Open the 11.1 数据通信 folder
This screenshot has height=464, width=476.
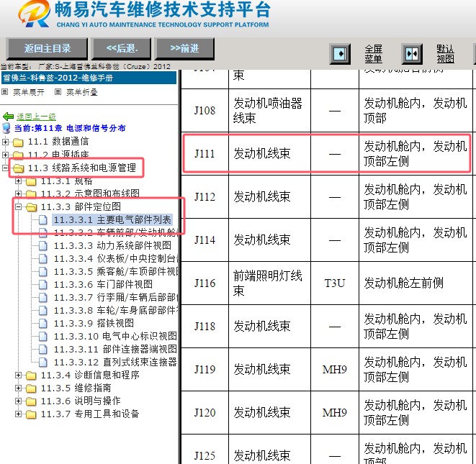[58, 141]
